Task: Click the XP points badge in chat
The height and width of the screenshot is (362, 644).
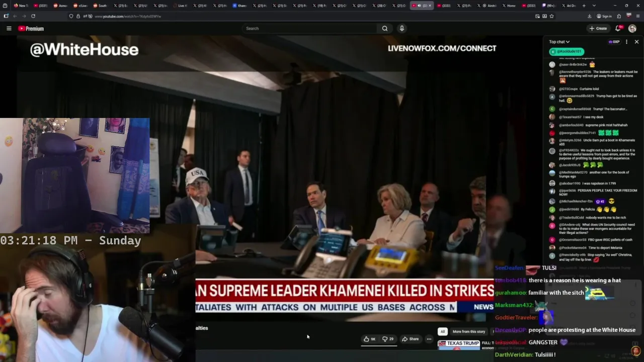Action: coord(614,42)
